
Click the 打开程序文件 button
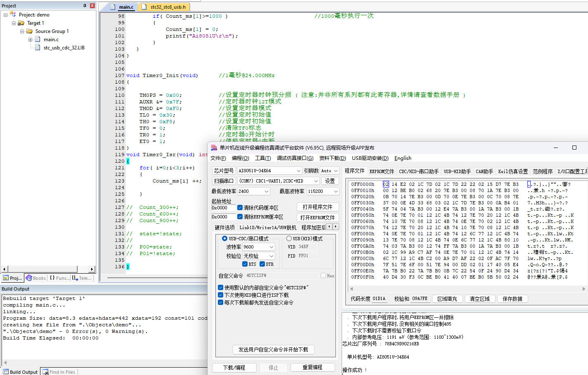[x=317, y=207]
